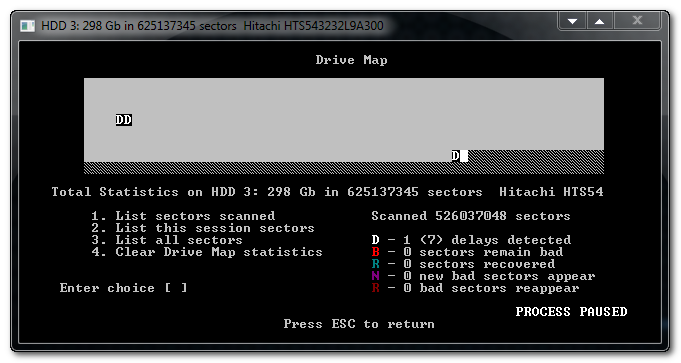Click the red B bad sectors legend letter
The width and height of the screenshot is (681, 363).
[x=376, y=252]
